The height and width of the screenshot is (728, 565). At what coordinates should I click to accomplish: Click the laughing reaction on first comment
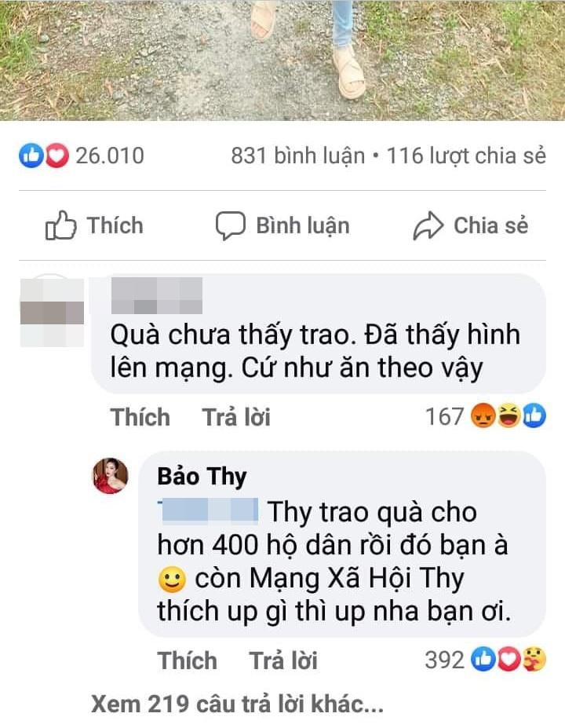tap(508, 415)
